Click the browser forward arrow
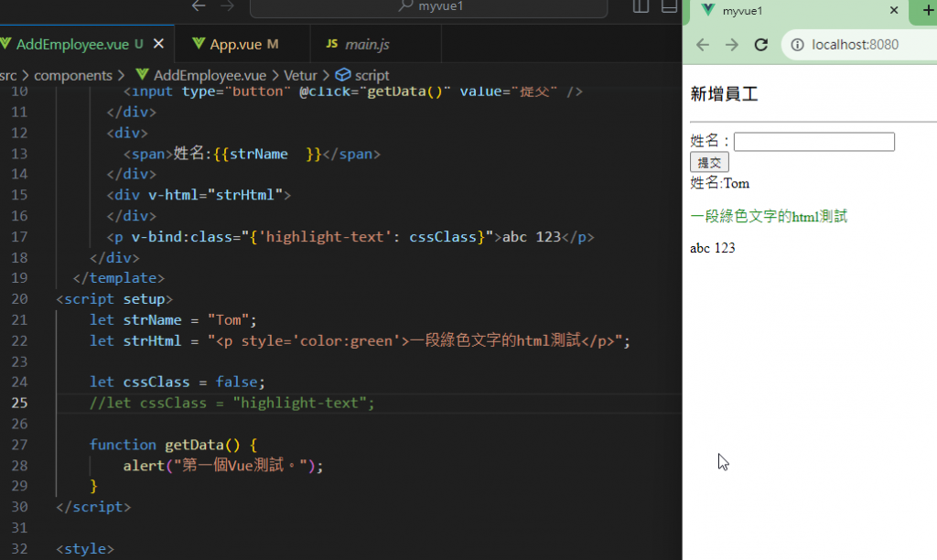 (x=731, y=45)
